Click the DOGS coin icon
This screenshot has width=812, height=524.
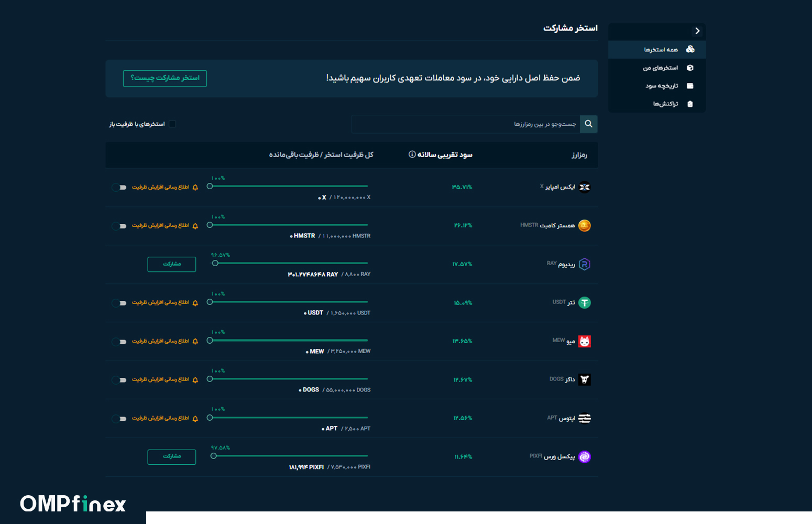tap(585, 379)
